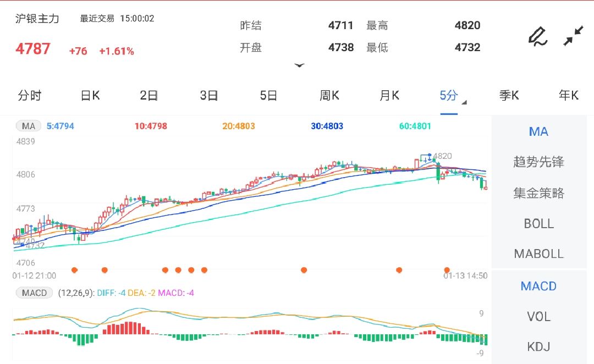Click the 5:4794 moving average value

click(61, 126)
